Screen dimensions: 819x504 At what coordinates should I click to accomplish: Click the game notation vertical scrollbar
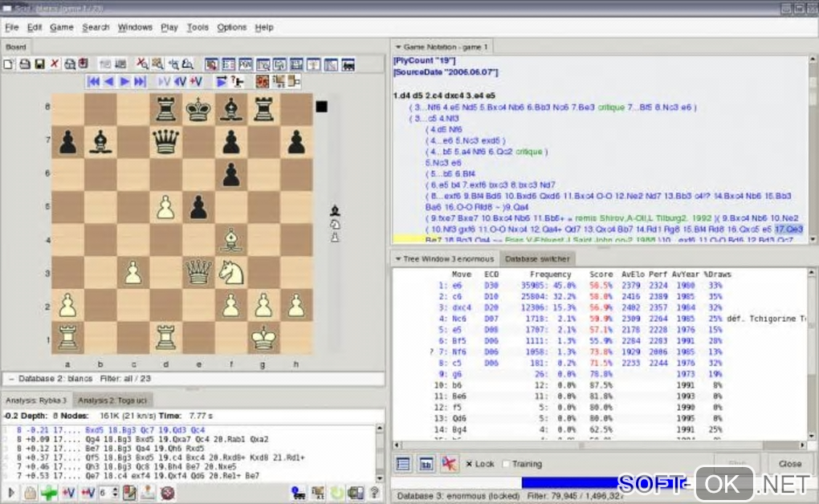[x=813, y=148]
